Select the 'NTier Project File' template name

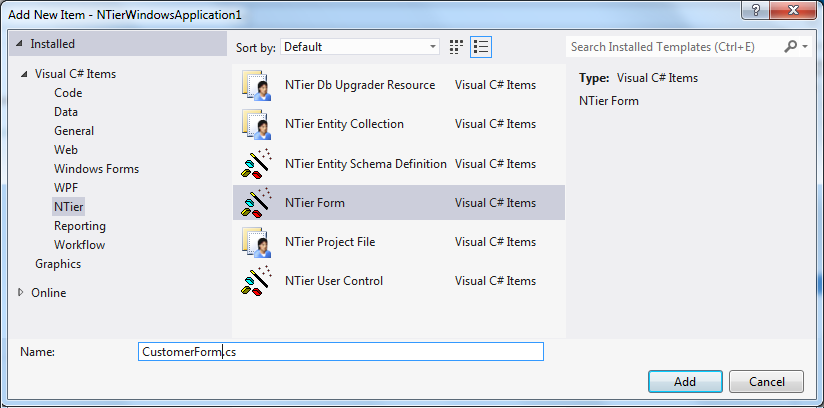(x=330, y=242)
